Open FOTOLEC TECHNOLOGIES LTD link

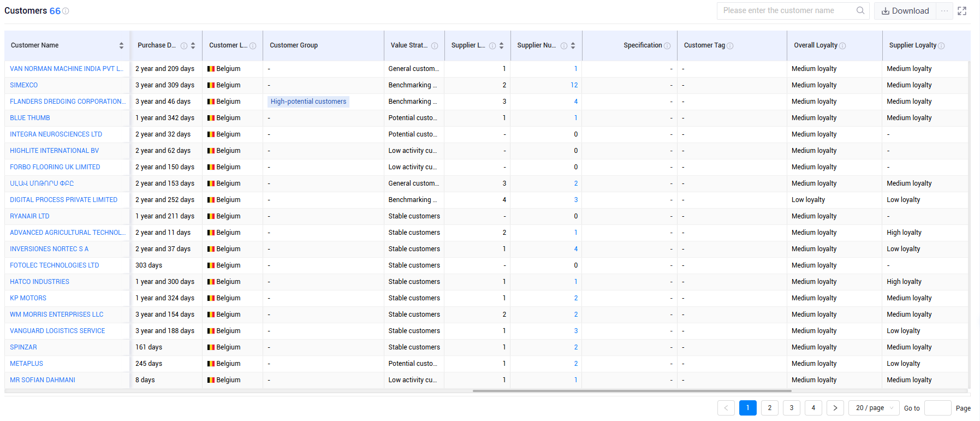tap(54, 265)
